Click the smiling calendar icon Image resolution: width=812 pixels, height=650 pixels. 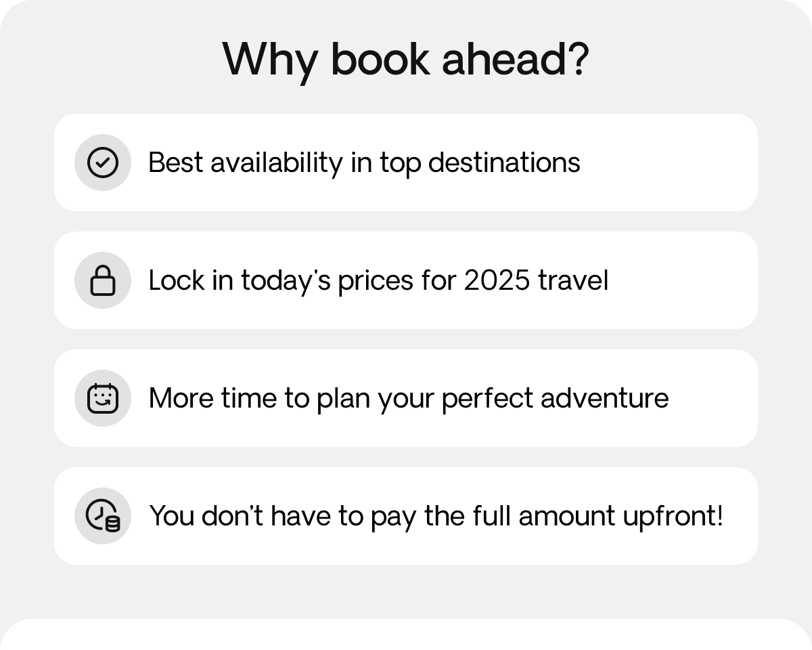tap(103, 398)
